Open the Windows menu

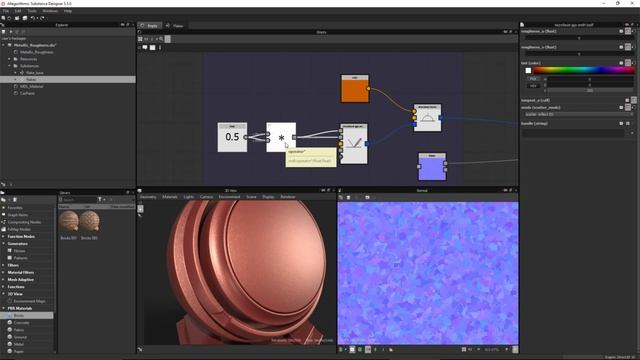coord(50,11)
